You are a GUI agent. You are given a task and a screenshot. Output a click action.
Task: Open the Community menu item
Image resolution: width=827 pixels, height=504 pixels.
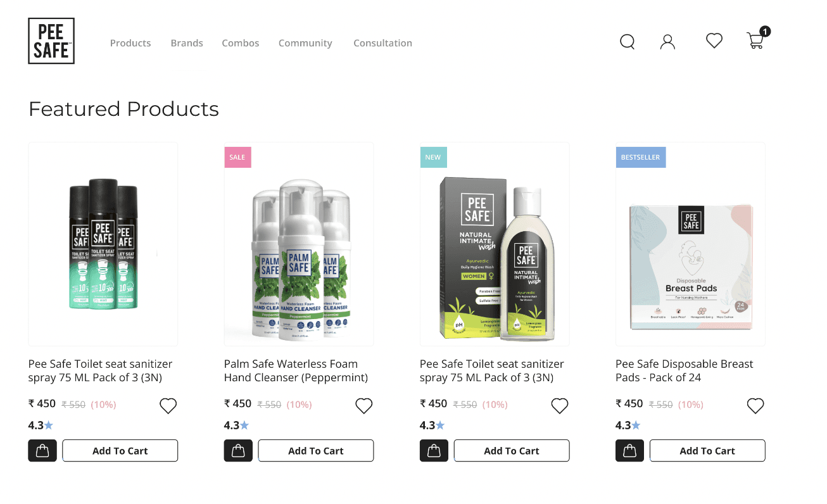tap(305, 43)
